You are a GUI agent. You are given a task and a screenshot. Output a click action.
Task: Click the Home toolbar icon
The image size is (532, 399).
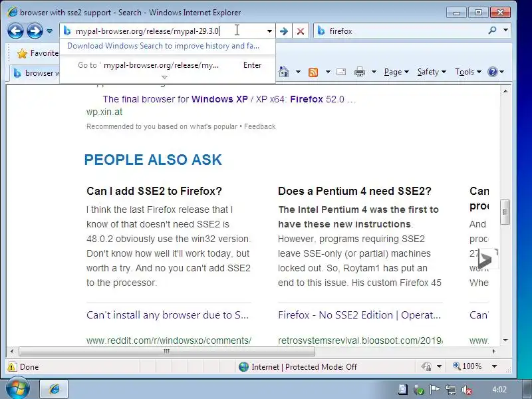coord(284,72)
